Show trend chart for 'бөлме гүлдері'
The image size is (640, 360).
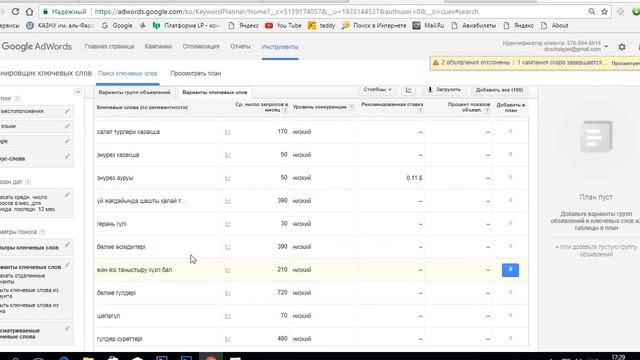tap(228, 293)
